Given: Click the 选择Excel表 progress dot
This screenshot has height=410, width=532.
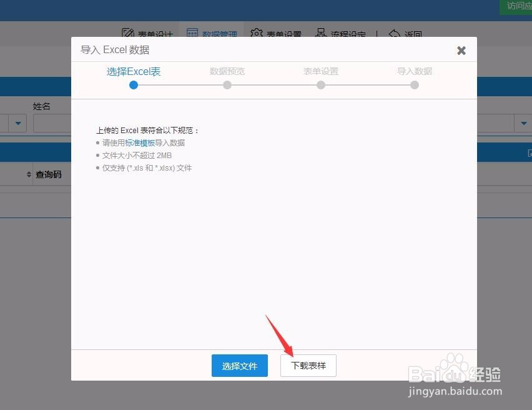Looking at the screenshot, I should pyautogui.click(x=133, y=85).
